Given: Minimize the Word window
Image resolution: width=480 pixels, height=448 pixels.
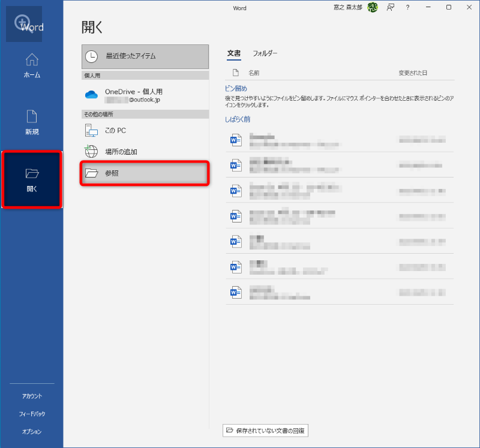Looking at the screenshot, I should (428, 7).
